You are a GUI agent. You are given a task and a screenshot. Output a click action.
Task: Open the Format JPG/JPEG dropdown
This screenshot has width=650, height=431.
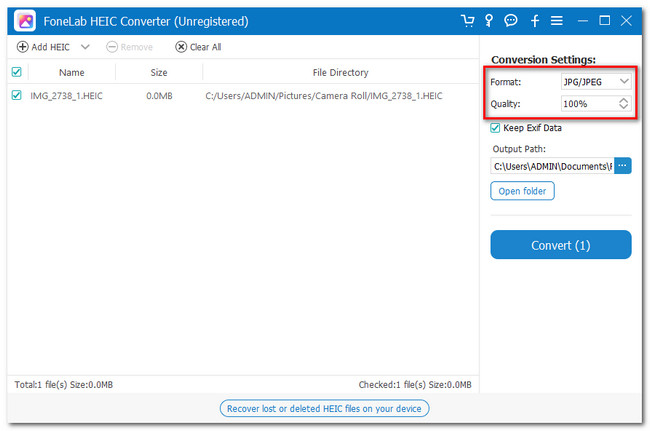[x=596, y=82]
